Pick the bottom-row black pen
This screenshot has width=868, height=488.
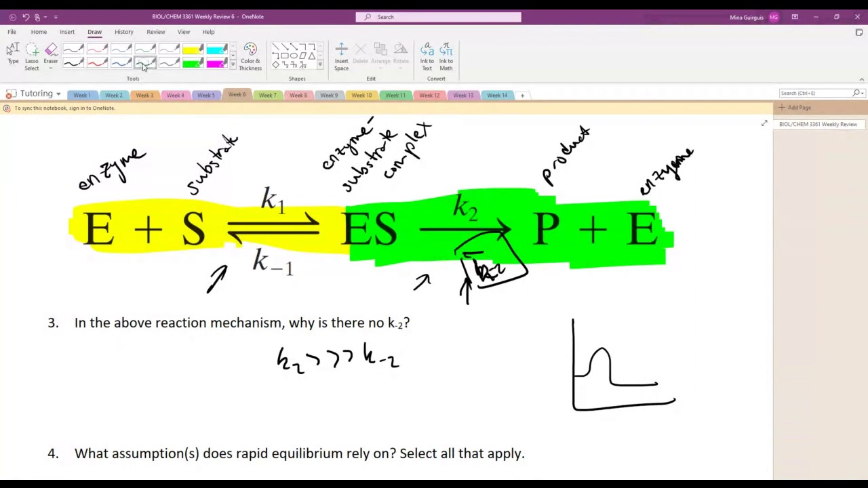pos(73,63)
